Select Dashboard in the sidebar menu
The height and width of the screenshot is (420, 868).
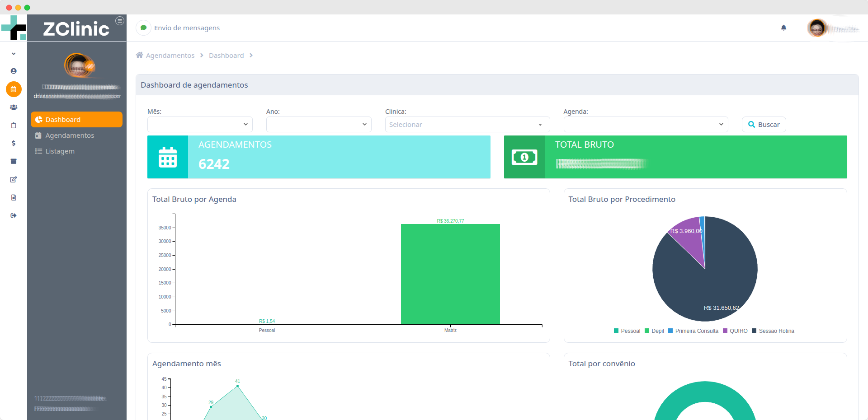point(76,120)
